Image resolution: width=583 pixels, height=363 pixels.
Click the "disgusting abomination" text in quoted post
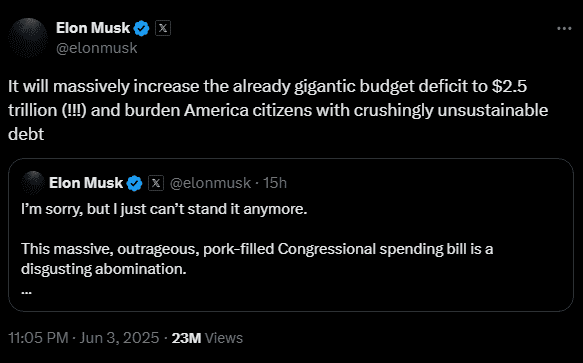[x=104, y=269]
